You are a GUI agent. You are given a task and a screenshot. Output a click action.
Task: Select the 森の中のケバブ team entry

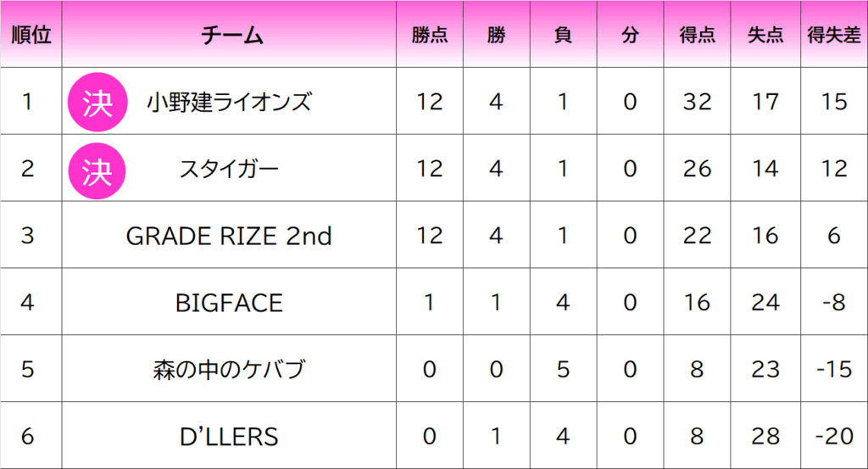point(229,370)
